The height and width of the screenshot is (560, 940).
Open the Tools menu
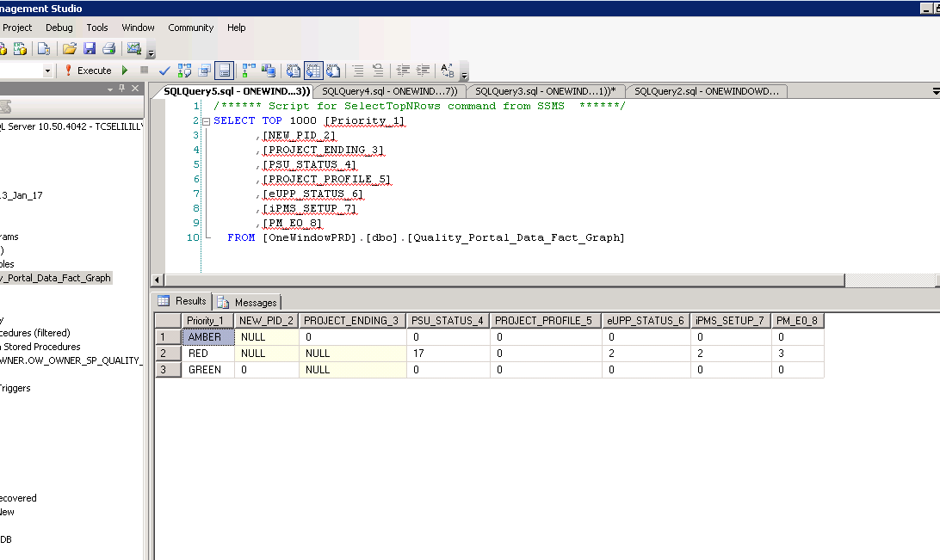pos(97,28)
